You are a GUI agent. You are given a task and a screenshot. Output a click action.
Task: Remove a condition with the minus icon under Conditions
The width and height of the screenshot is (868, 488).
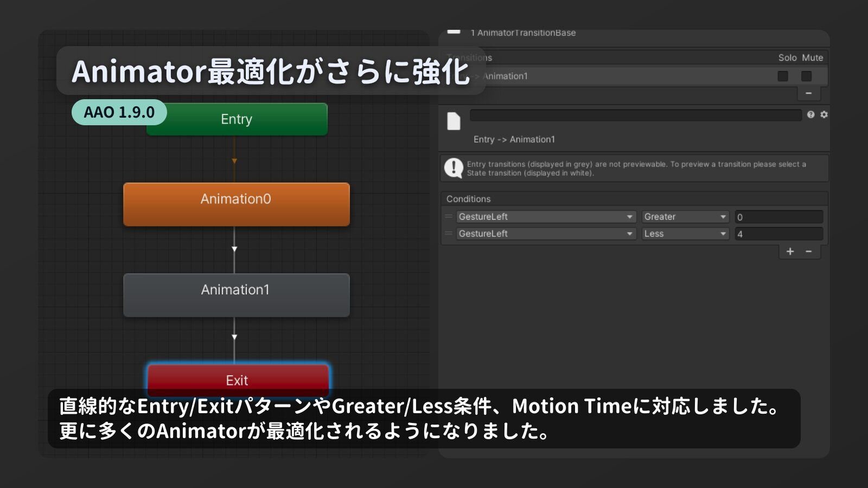808,252
